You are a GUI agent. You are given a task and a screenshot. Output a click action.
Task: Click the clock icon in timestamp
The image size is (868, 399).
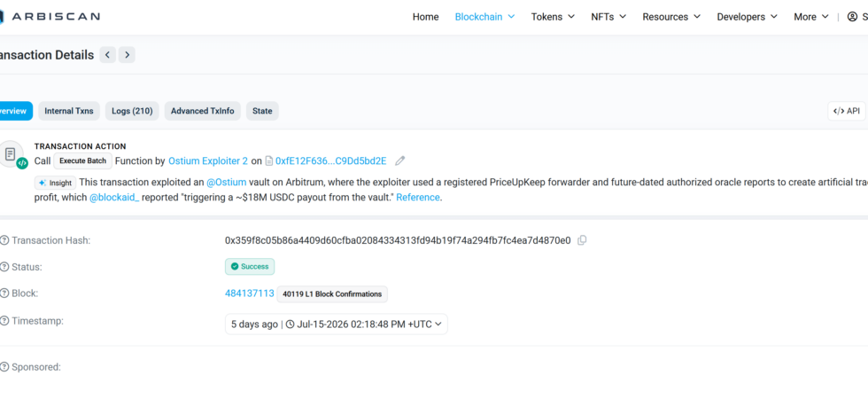[x=291, y=325]
